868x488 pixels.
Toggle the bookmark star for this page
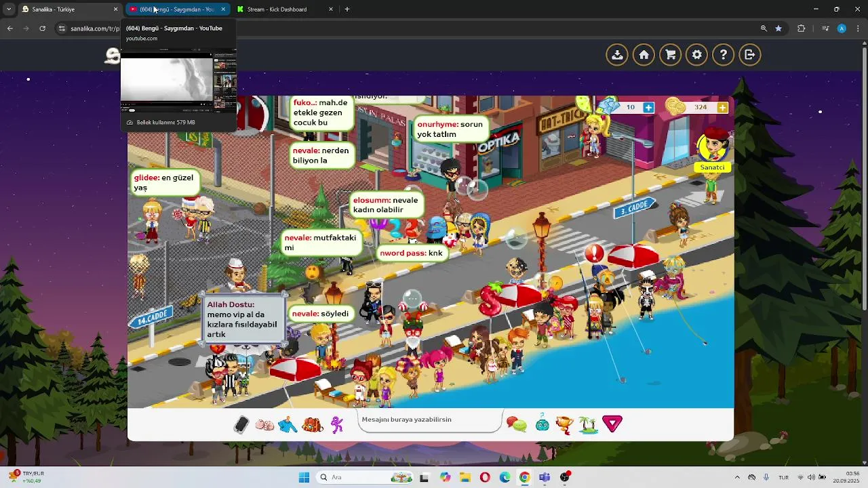click(x=778, y=28)
